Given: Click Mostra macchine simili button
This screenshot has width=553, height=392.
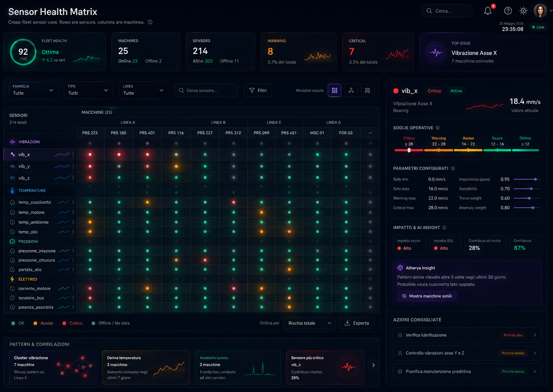Looking at the screenshot, I should click(427, 296).
